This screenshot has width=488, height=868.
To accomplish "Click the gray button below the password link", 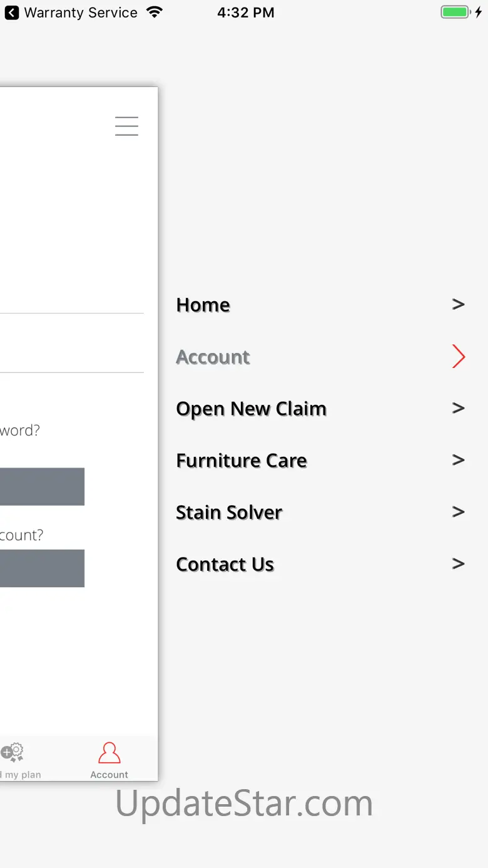I will tap(42, 486).
